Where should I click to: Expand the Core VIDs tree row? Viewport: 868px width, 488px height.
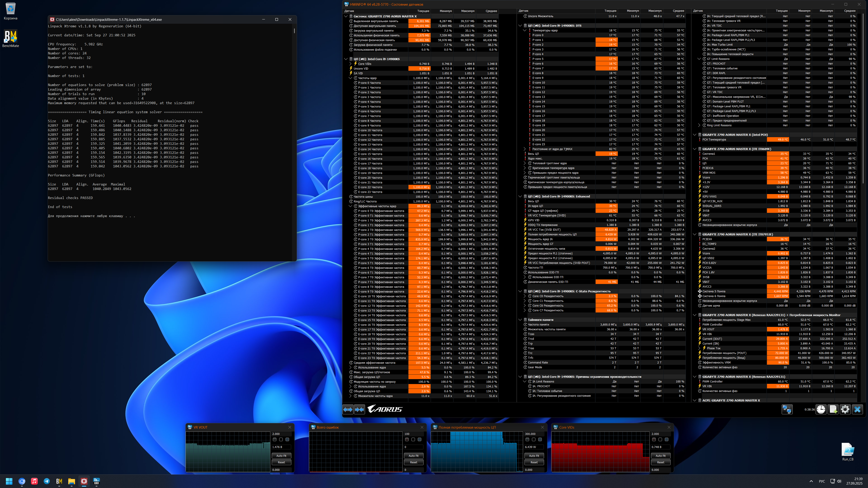click(350, 64)
